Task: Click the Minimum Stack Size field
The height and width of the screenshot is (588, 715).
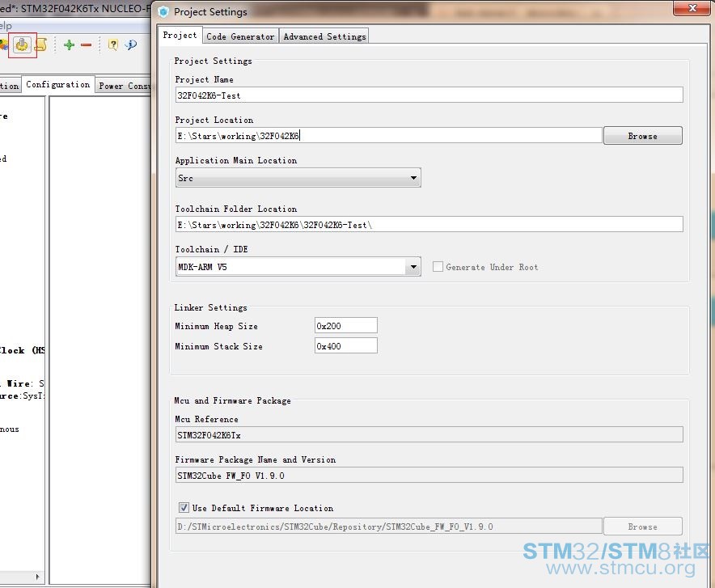Action: (345, 346)
